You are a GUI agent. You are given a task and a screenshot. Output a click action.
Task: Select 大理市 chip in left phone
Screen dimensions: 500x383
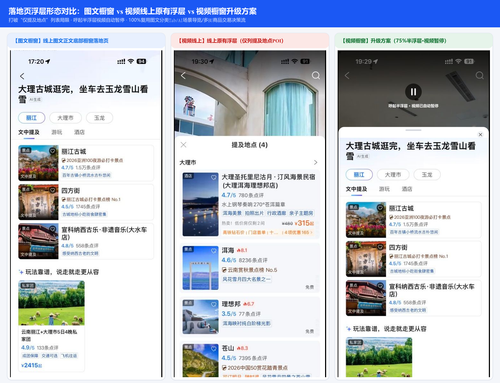click(x=65, y=118)
